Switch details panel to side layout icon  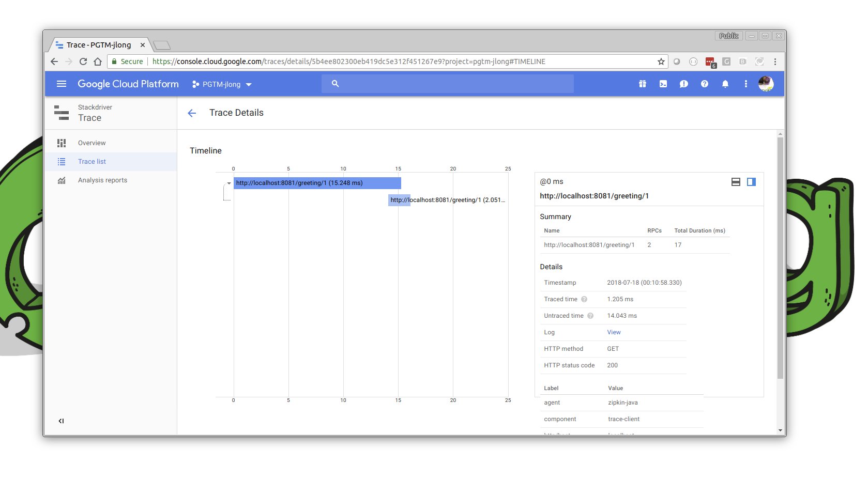coord(751,182)
